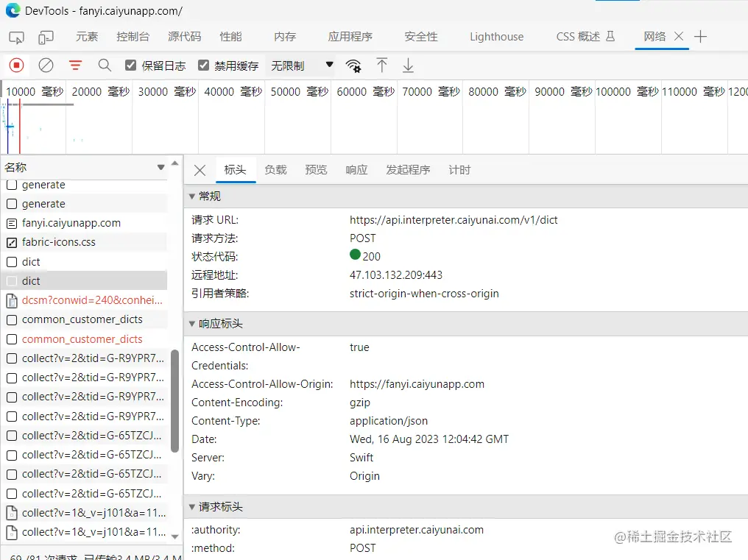Open network search magnifier
This screenshot has height=560, width=748.
105,65
